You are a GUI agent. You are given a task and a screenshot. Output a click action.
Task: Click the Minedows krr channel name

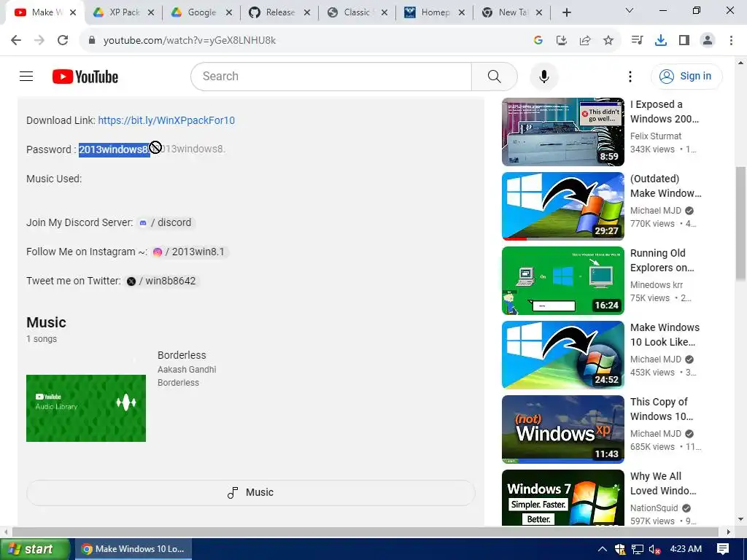pyautogui.click(x=657, y=285)
